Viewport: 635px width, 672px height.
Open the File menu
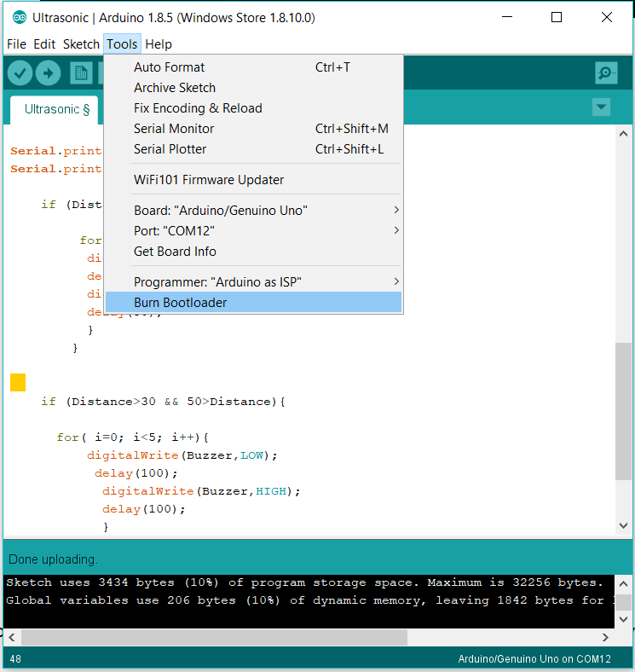tap(17, 44)
